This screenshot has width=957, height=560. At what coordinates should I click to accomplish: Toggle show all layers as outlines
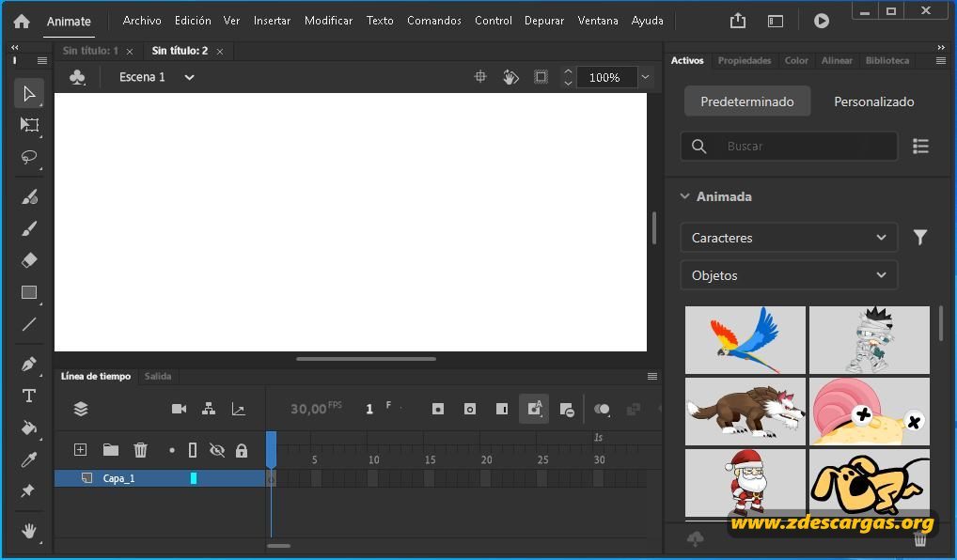[x=193, y=450]
